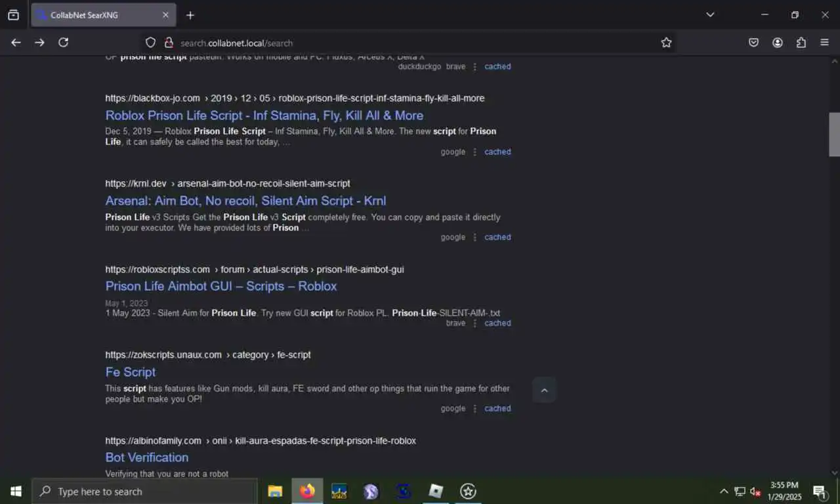Switch to Firefox in the taskbar
The width and height of the screenshot is (840, 504).
tap(307, 491)
